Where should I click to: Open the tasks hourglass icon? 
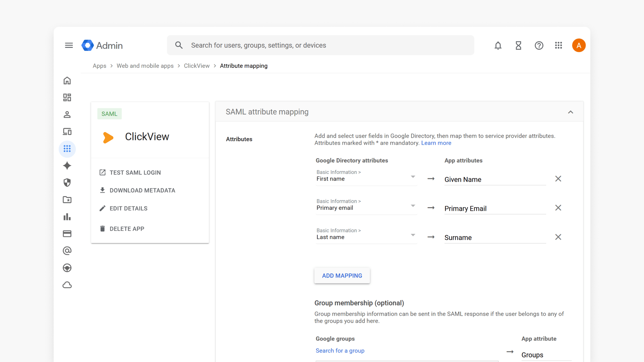click(x=519, y=45)
